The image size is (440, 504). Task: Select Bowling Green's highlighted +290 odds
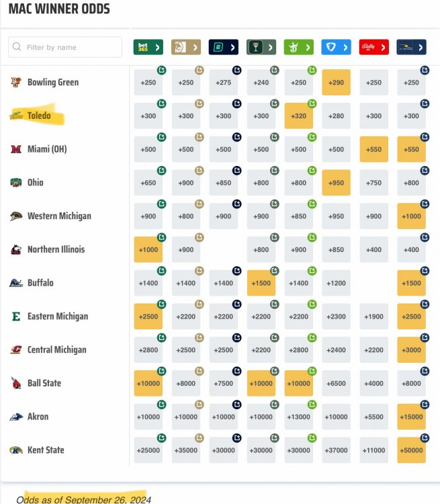337,83
